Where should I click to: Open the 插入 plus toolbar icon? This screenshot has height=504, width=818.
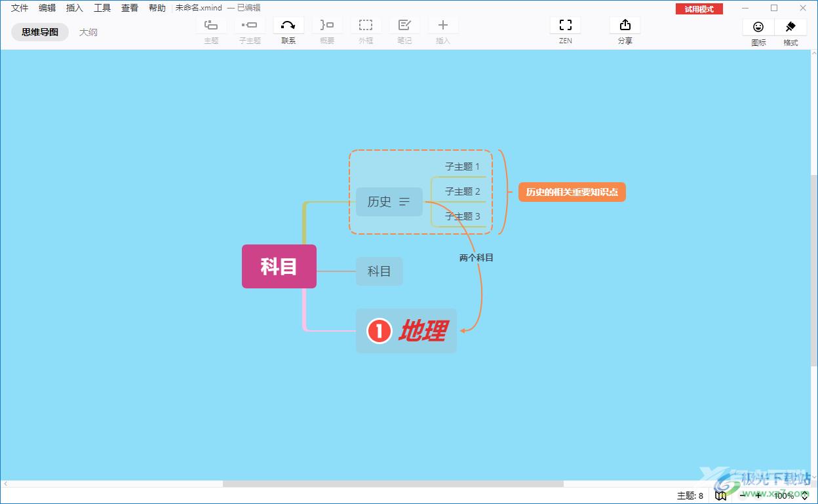(443, 26)
